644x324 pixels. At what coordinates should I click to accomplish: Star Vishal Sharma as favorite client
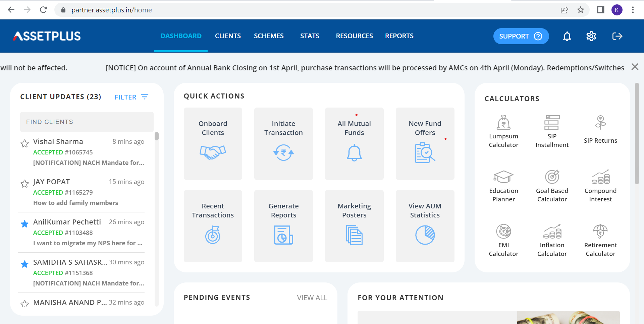(x=24, y=143)
